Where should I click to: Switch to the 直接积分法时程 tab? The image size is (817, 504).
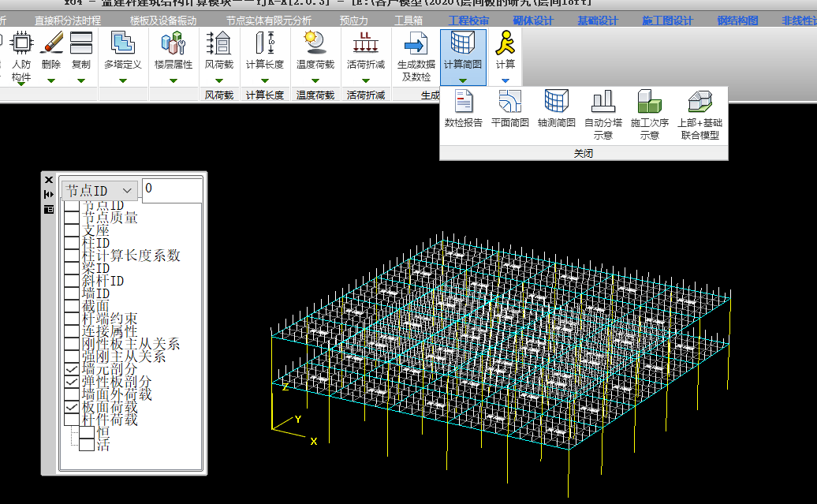(68, 21)
